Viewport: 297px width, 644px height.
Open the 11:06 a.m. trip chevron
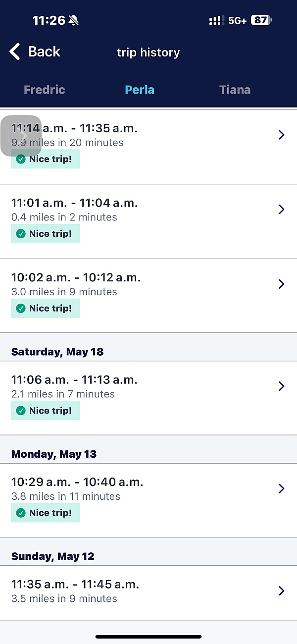pos(281,386)
